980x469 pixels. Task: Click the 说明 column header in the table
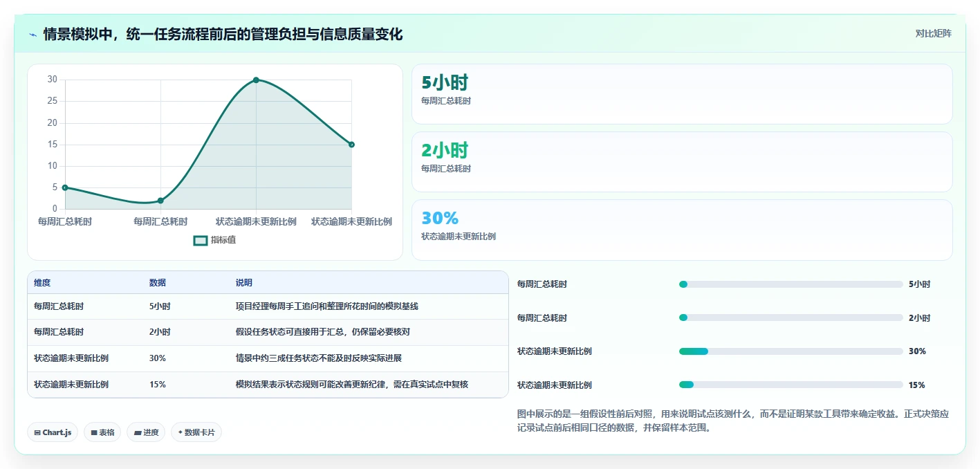pos(244,283)
